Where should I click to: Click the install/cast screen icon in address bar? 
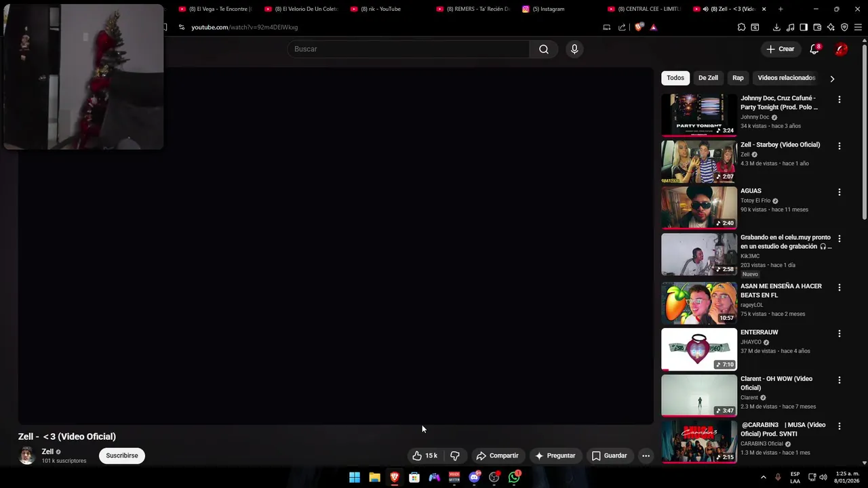tap(606, 27)
